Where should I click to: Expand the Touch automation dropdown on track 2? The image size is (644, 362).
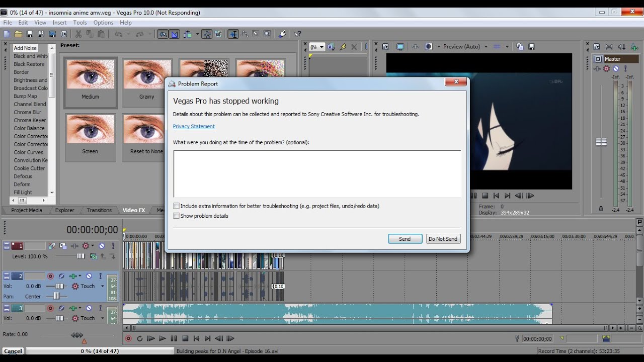(x=103, y=286)
